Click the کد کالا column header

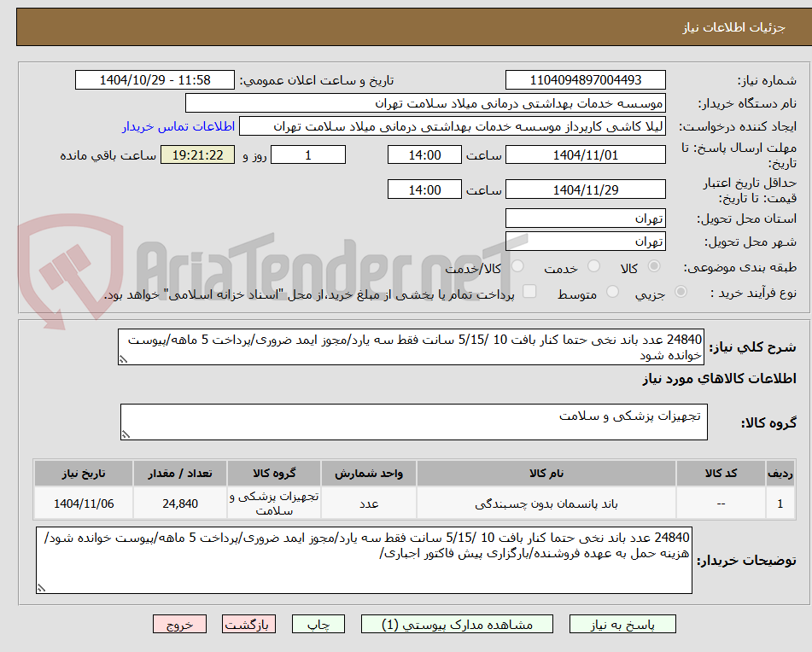[721, 474]
